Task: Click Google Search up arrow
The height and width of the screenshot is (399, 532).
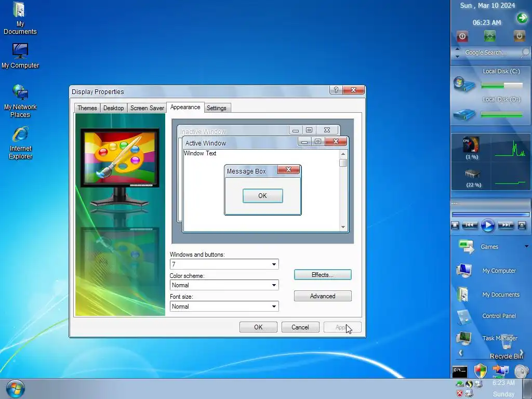Action: [x=457, y=49]
